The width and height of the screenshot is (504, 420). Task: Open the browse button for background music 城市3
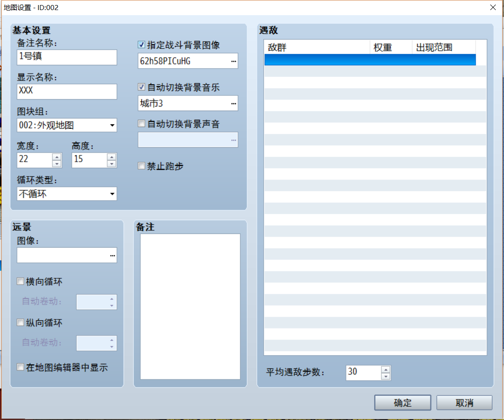pyautogui.click(x=233, y=104)
